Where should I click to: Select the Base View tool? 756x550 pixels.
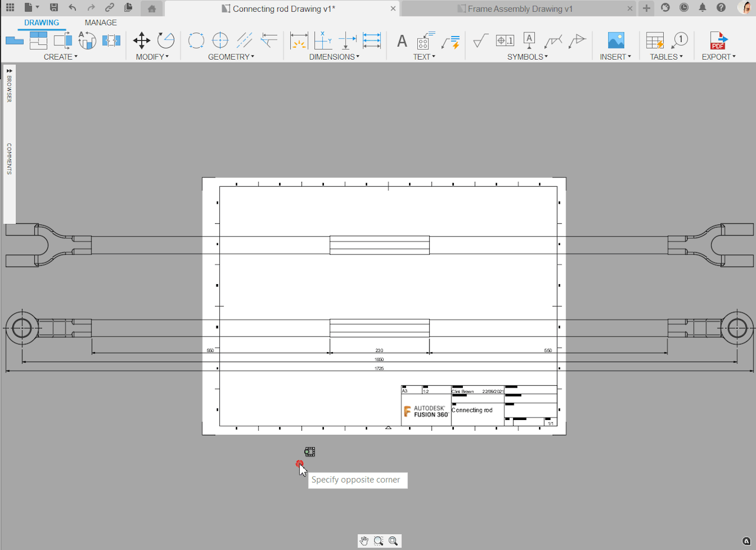pyautogui.click(x=14, y=41)
